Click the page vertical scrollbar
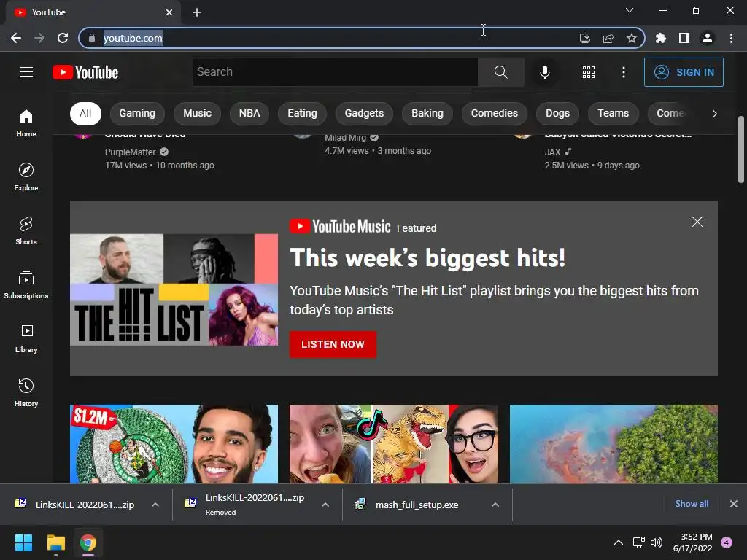Screen dimensions: 747x560 click(x=741, y=149)
